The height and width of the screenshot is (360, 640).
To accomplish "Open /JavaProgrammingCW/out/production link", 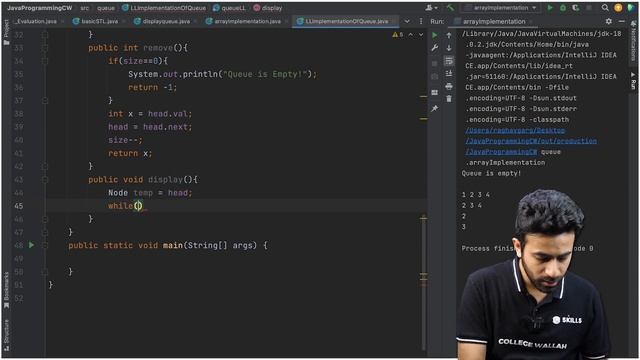I will coord(531,141).
